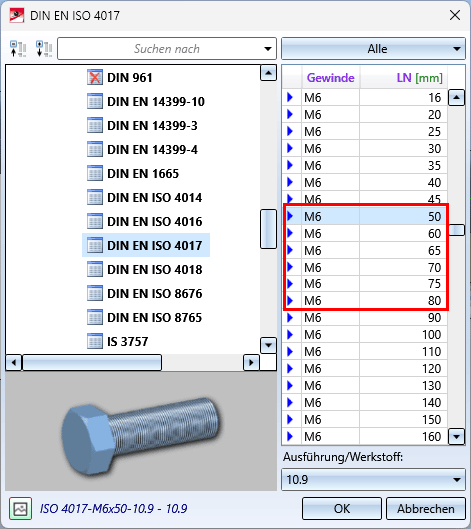The image size is (471, 529).
Task: Click the tree vertical scrollbar up arrow
Action: point(269,73)
